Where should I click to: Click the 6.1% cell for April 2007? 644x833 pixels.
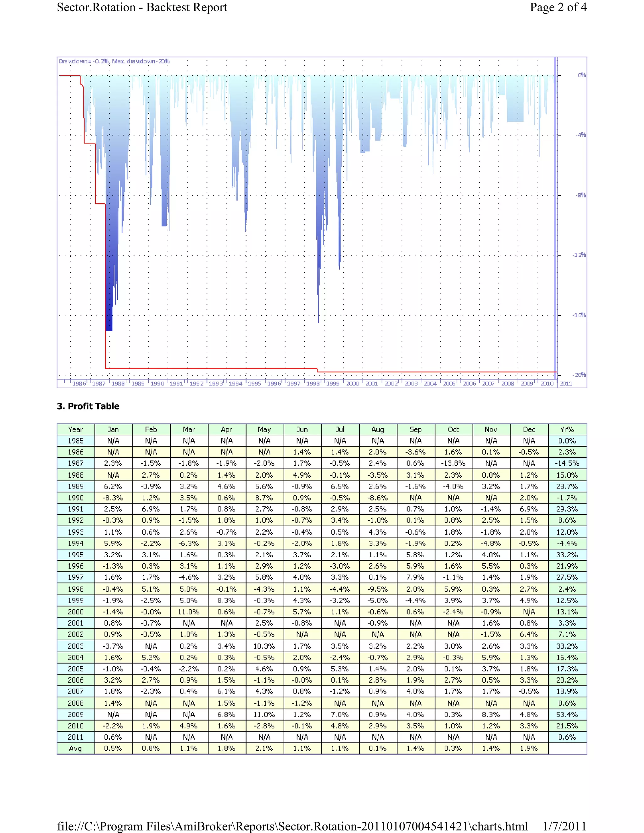[227, 692]
